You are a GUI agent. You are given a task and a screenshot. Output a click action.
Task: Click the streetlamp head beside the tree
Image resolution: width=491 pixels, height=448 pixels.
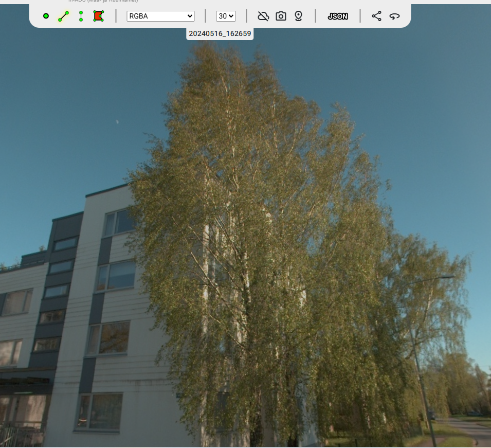point(446,277)
